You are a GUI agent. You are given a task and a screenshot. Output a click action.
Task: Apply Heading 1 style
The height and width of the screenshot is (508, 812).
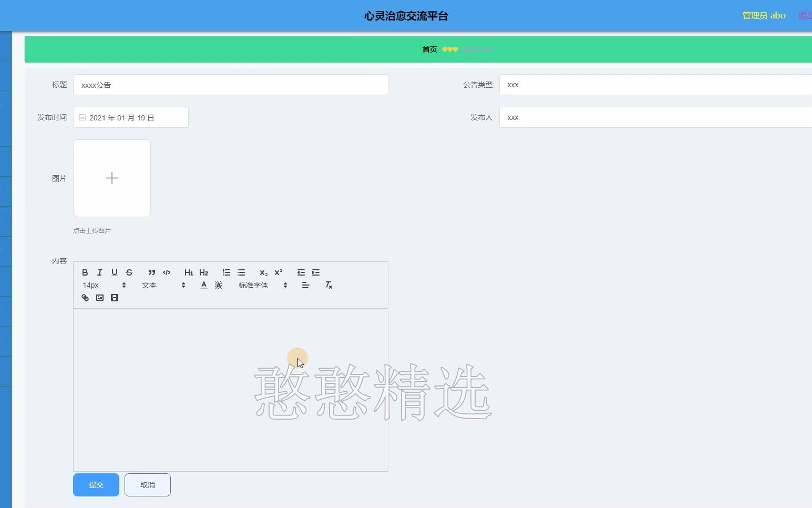[189, 272]
